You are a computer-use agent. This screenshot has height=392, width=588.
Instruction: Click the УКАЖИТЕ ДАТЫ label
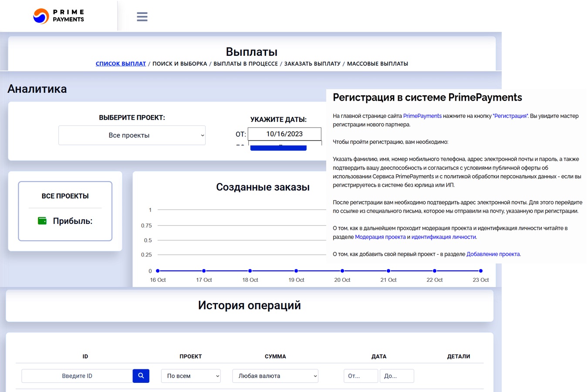(278, 119)
